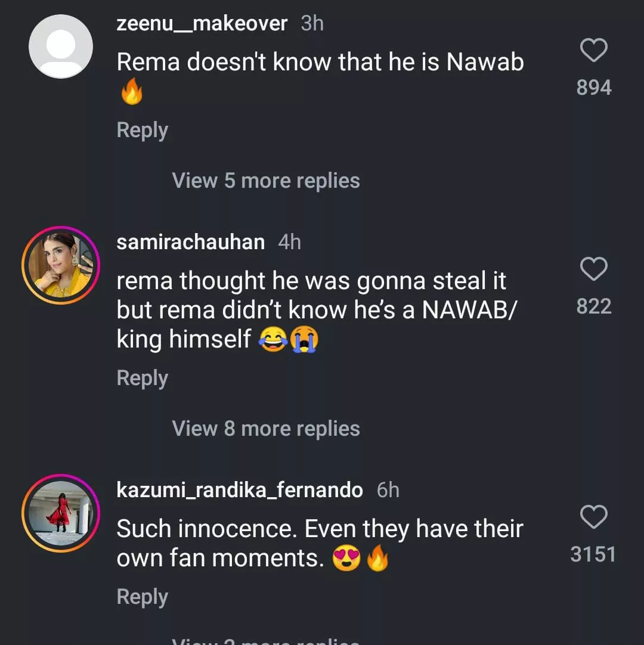
Task: Like samirachauhan's comment with the heart
Action: tap(593, 269)
